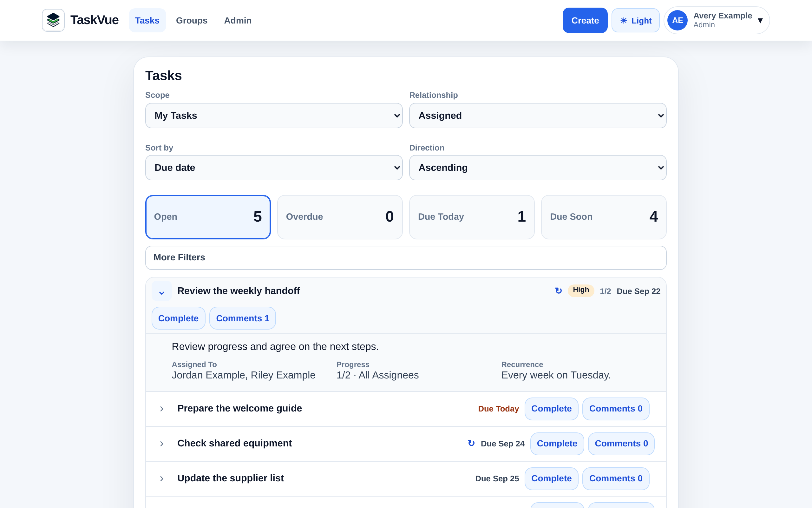Open the Sort by dropdown set to Due date
Viewport: 812px width, 508px height.
274,168
